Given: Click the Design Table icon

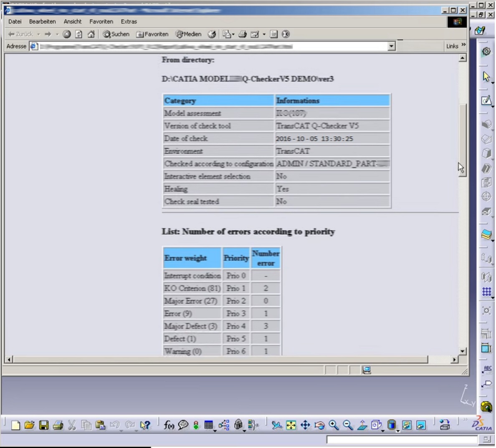Looking at the screenshot, I should click(x=208, y=425).
